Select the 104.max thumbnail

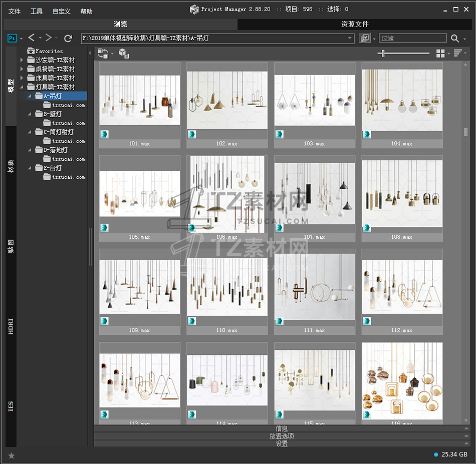(x=402, y=100)
